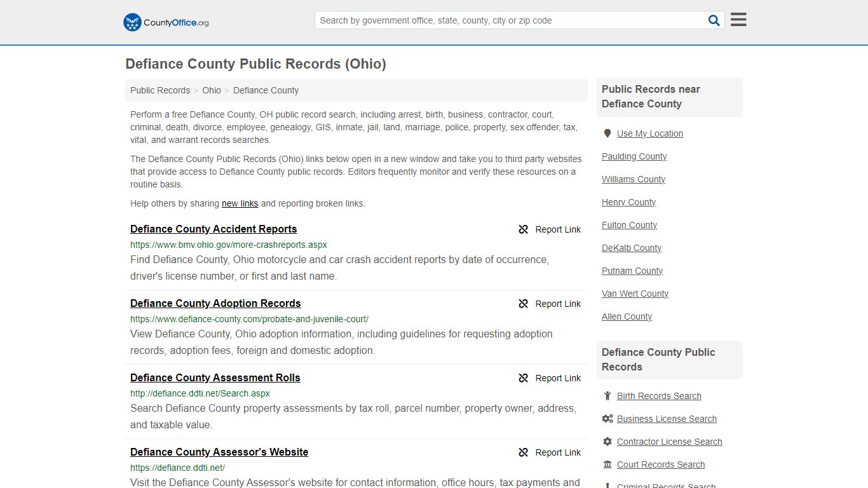Click the Business License Search gears icon
The image size is (868, 488).
(607, 419)
